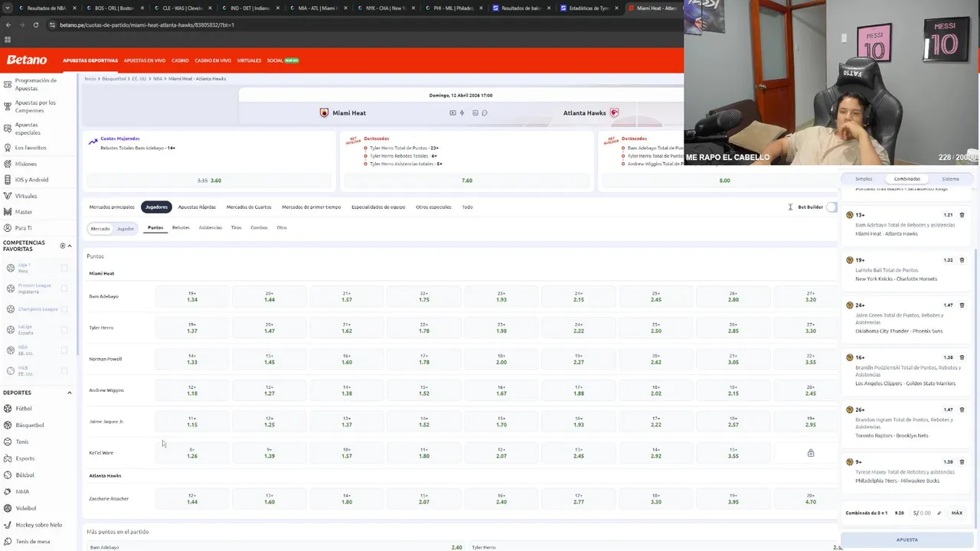Go back in the browser

[x=8, y=24]
